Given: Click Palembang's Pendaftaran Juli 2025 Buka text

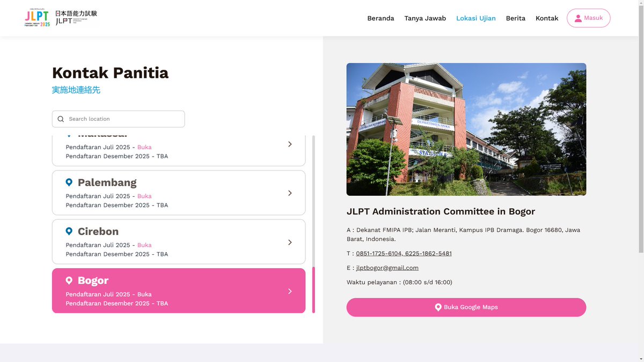Looking at the screenshot, I should tap(108, 196).
